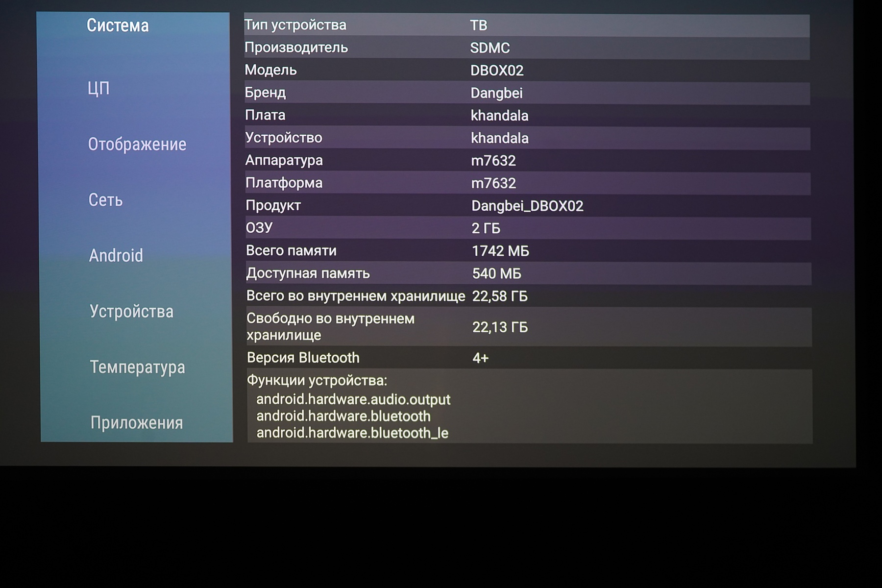Select the 22,58 ГБ storage value
The height and width of the screenshot is (588, 882).
point(500,296)
